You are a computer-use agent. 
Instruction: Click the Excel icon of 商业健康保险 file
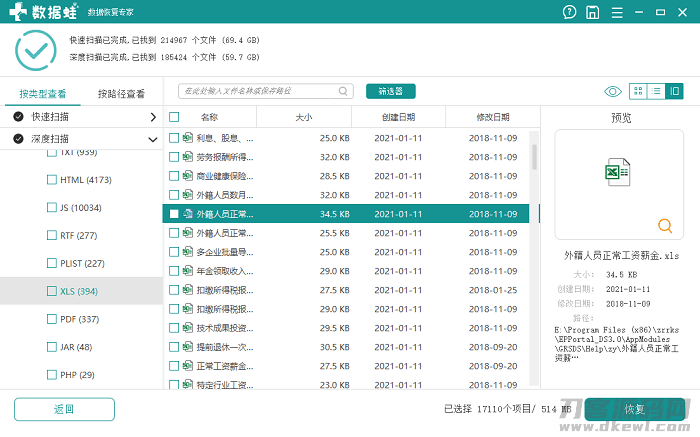pyautogui.click(x=188, y=176)
